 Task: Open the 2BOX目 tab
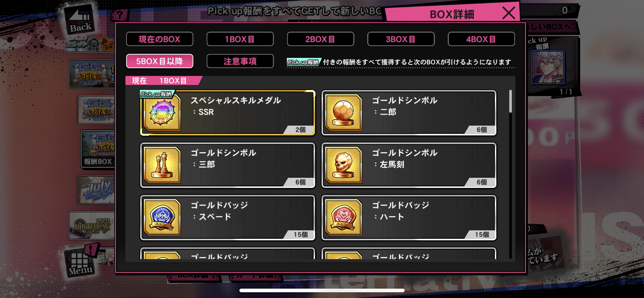coord(321,39)
